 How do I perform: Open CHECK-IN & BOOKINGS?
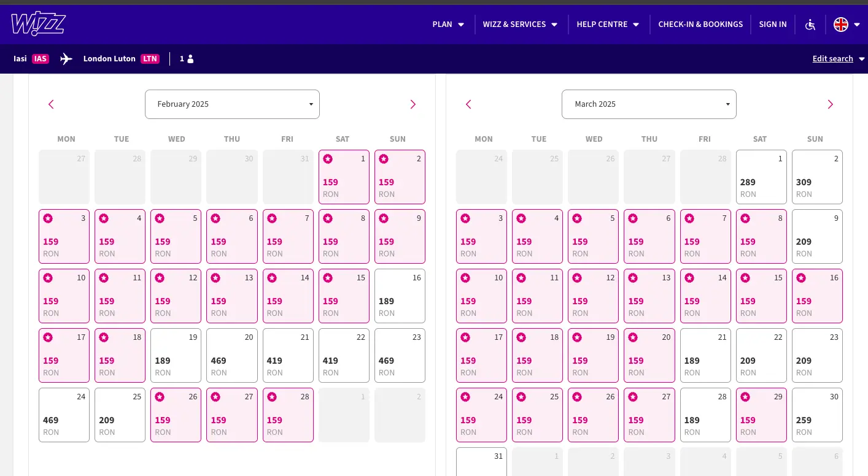click(x=700, y=25)
